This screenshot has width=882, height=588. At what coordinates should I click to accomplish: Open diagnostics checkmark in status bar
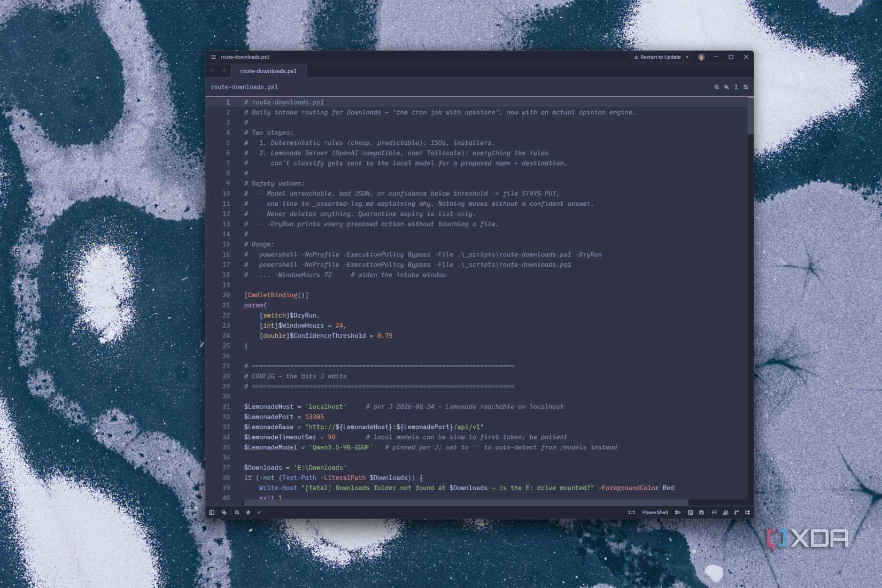point(259,512)
